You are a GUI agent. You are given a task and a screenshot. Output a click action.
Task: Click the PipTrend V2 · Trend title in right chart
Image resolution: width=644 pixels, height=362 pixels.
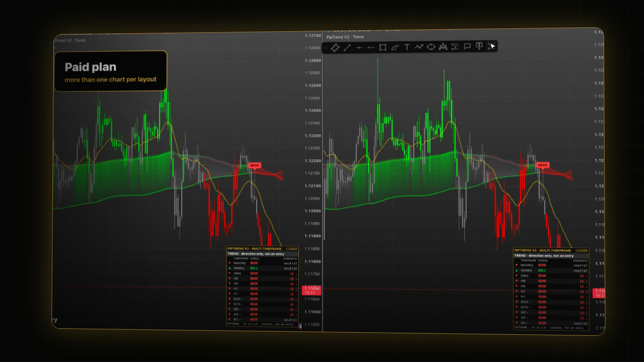tap(345, 37)
